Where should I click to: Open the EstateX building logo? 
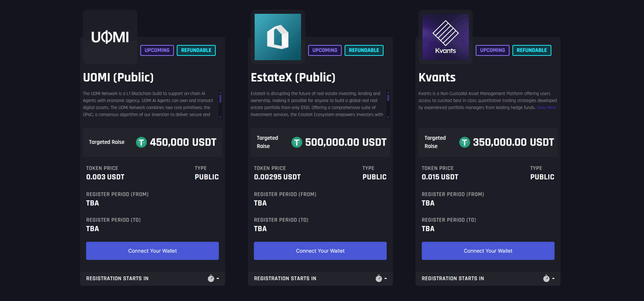(x=278, y=37)
